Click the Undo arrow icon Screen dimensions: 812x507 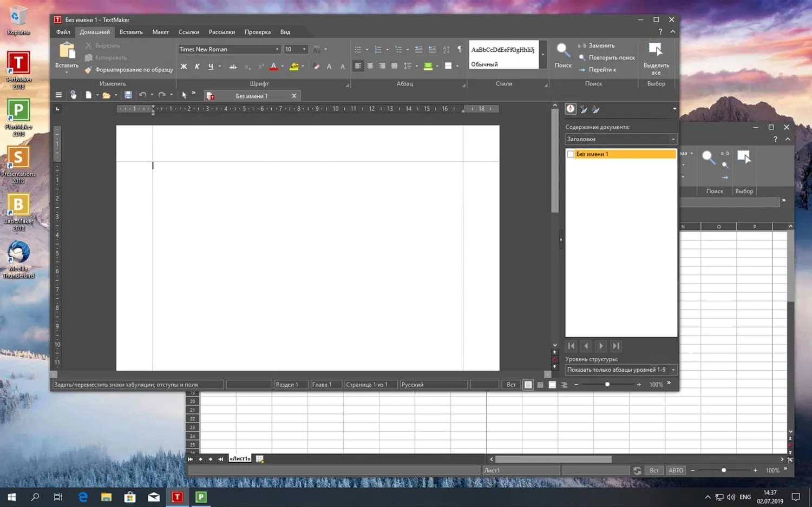coord(142,95)
